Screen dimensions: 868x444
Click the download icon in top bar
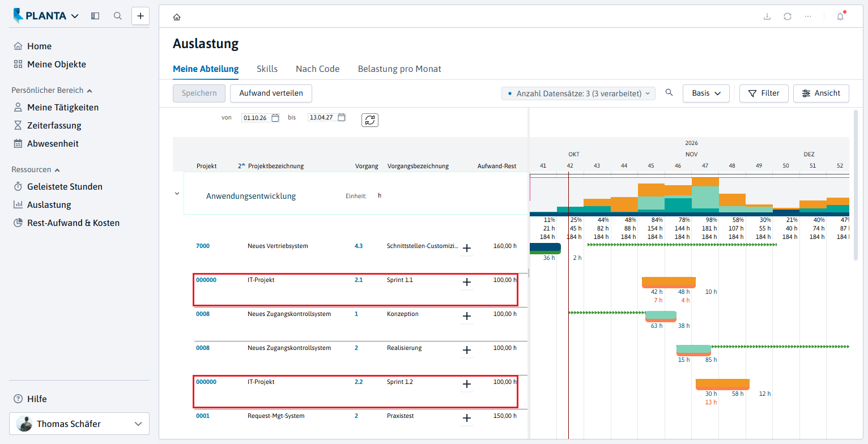pos(767,16)
